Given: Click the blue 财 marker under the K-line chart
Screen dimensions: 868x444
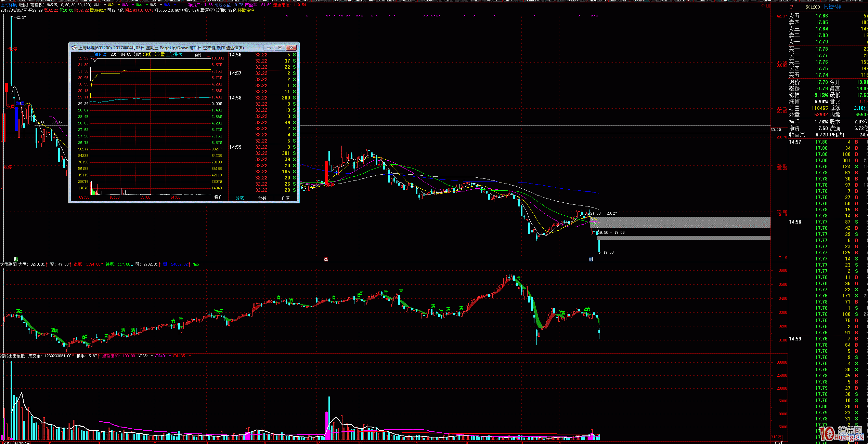Looking at the screenshot, I should pyautogui.click(x=591, y=259).
